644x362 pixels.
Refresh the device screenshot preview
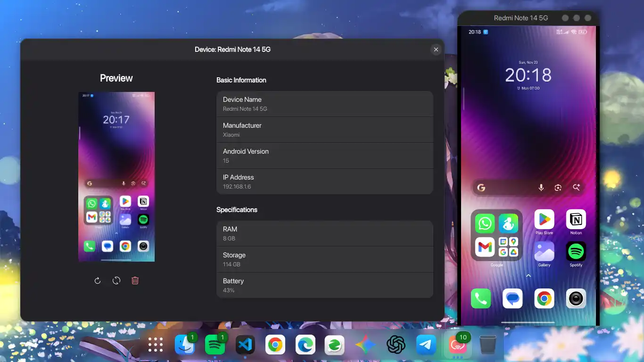pos(116,280)
